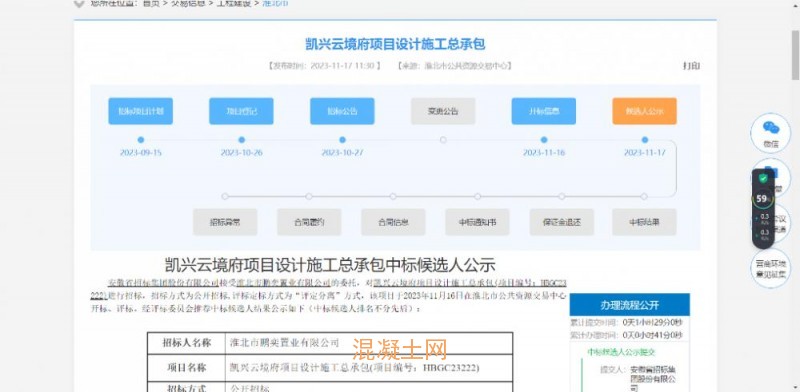Open the 招标公告 step button
The height and width of the screenshot is (392, 800).
coord(342,111)
